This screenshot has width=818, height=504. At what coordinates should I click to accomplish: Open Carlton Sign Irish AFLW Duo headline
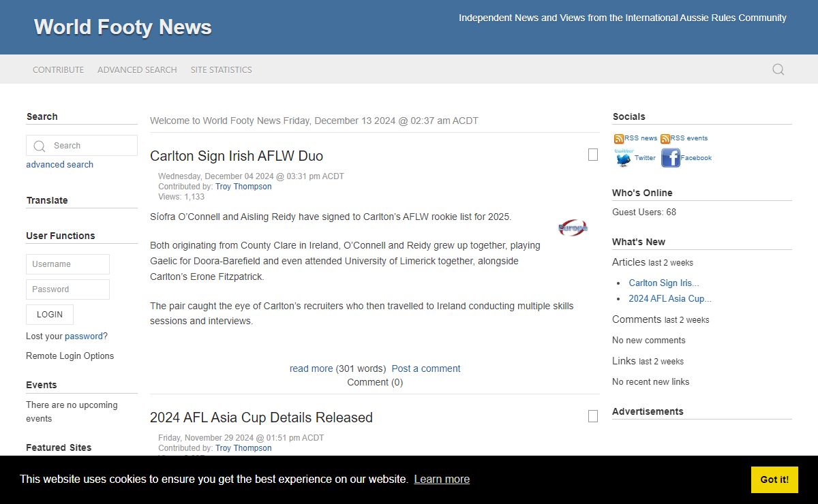(x=237, y=156)
